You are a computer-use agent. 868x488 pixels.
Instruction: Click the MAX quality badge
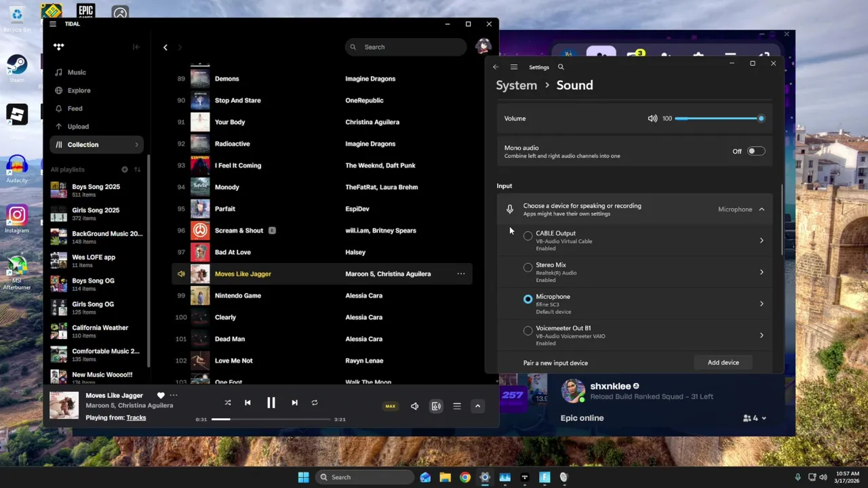(391, 406)
